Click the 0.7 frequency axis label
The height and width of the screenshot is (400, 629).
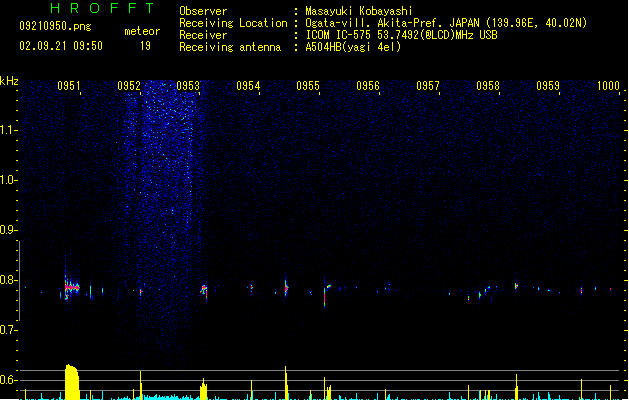pos(8,330)
